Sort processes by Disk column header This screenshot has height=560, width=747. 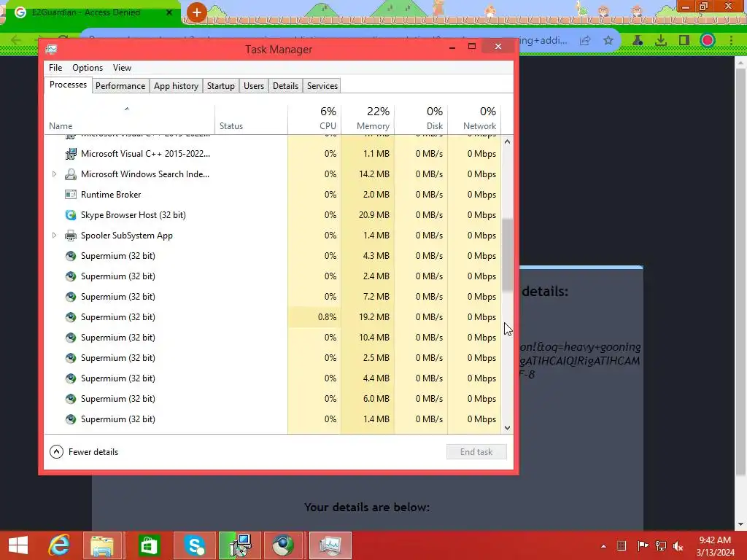click(421, 119)
